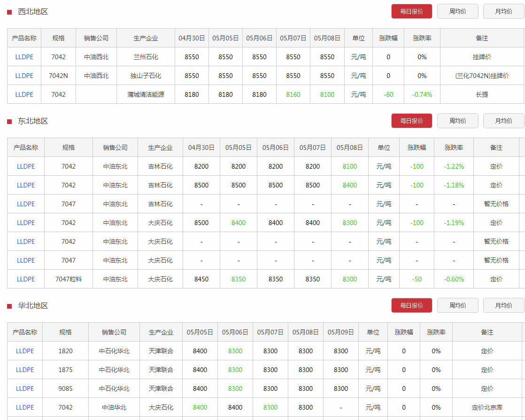This screenshot has width=525, height=420.
Task: Click the 长提 remark cell
Action: pyautogui.click(x=482, y=94)
